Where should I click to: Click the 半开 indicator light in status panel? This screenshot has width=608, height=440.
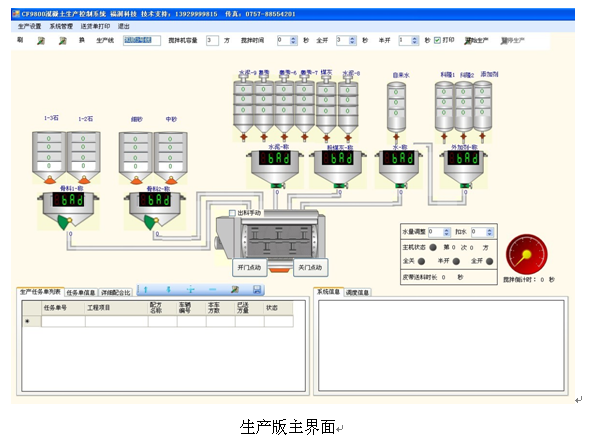tap(456, 261)
